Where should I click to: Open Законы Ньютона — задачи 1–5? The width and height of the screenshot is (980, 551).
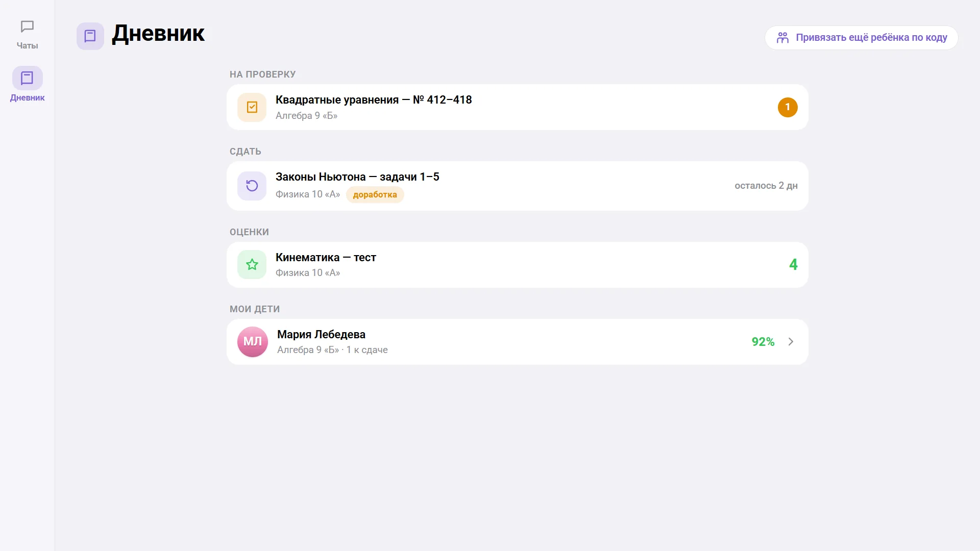tap(517, 186)
